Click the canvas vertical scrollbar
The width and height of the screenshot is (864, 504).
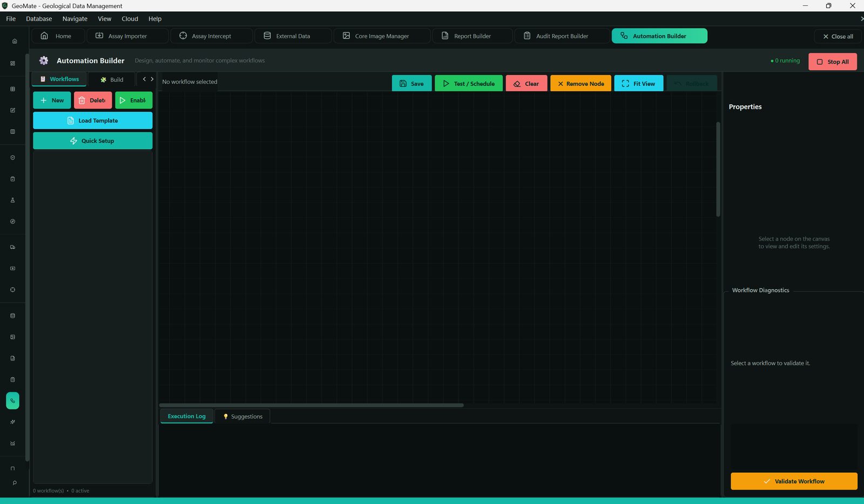pos(718,169)
